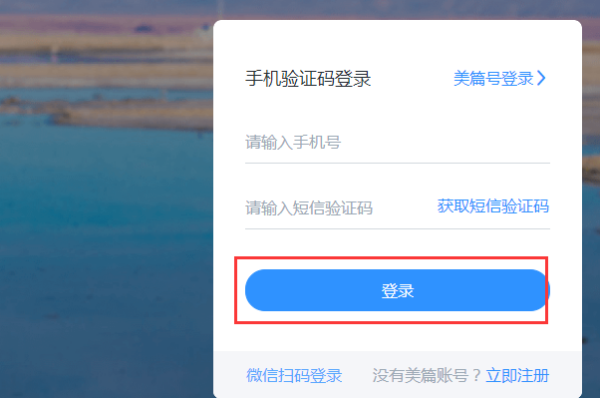Open 微信扫码登录 WeChat scan login
This screenshot has height=398, width=600.
click(x=294, y=375)
